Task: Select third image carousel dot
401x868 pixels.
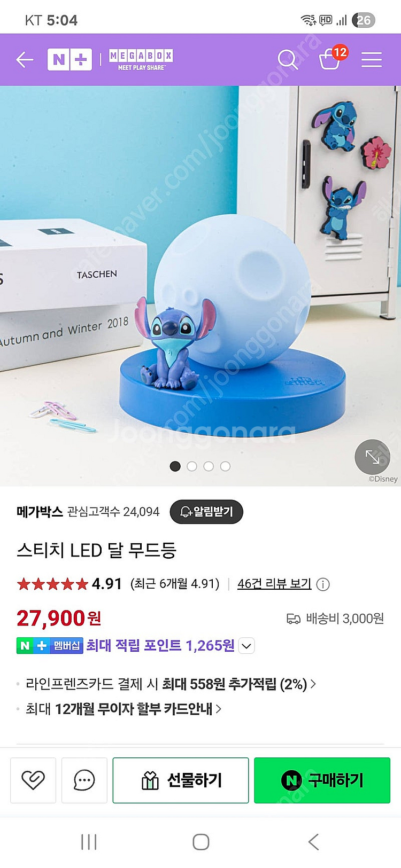Action: tap(209, 466)
